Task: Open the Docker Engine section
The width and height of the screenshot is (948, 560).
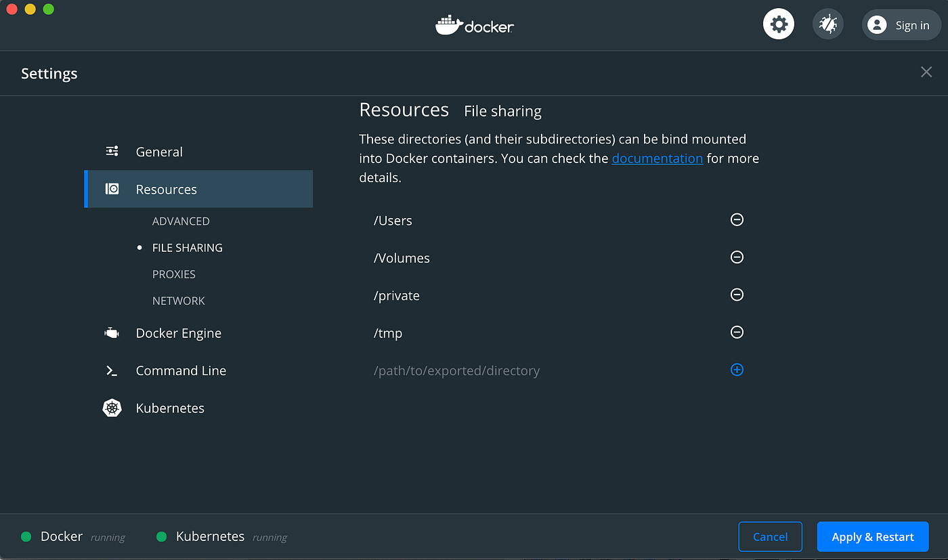Action: tap(198, 333)
